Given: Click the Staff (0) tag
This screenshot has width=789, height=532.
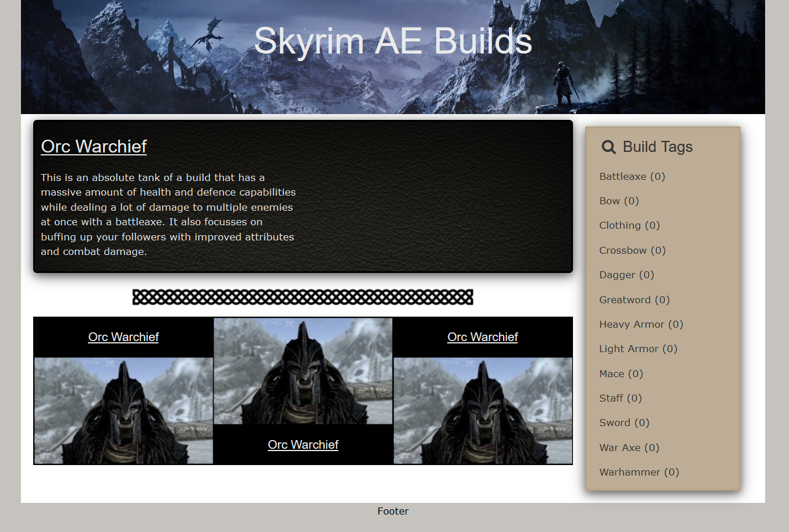Looking at the screenshot, I should [621, 398].
